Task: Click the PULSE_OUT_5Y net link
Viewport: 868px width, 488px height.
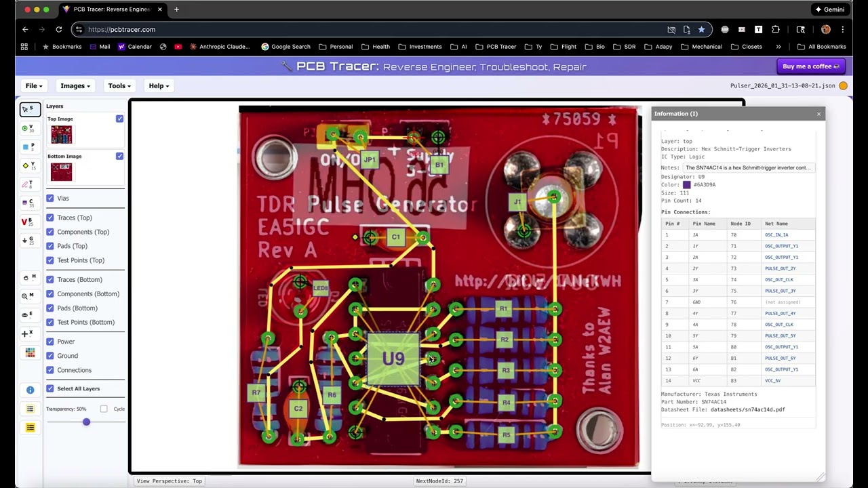Action: (780, 335)
